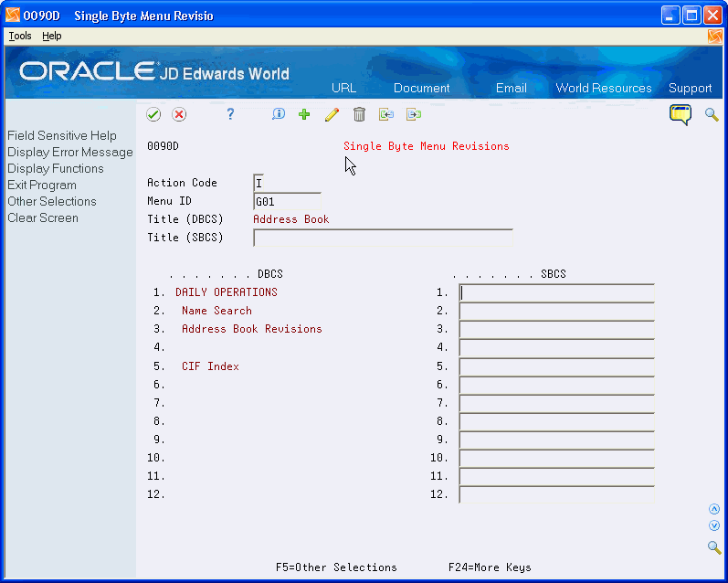Click the pencil Change icon
Screen dimensions: 728x583
pyautogui.click(x=332, y=114)
